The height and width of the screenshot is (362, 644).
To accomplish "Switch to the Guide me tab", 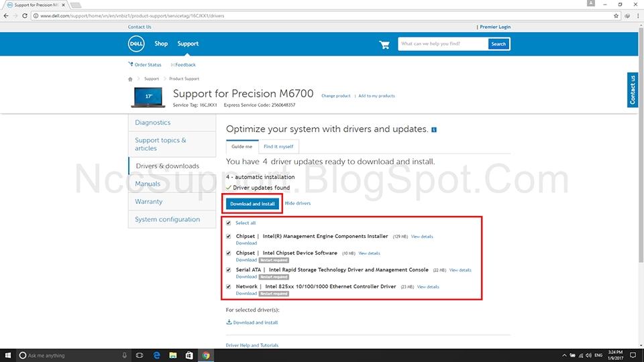I will pyautogui.click(x=242, y=147).
